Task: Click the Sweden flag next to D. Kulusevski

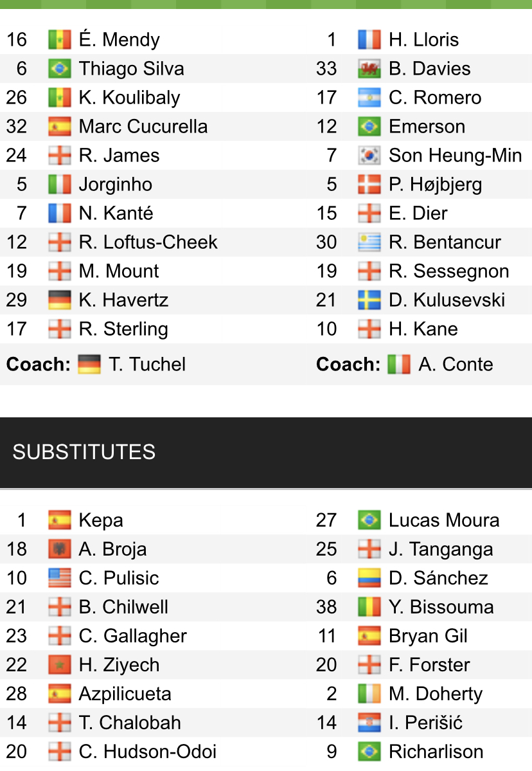Action: coord(369,300)
